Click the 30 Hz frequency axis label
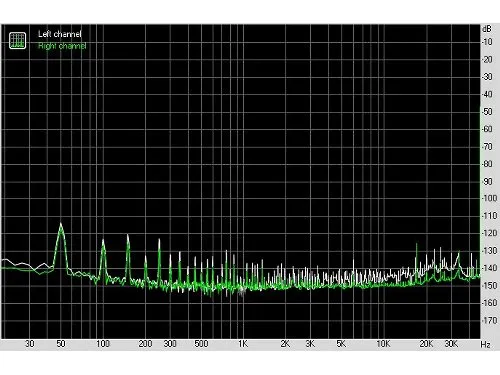 click(x=30, y=344)
